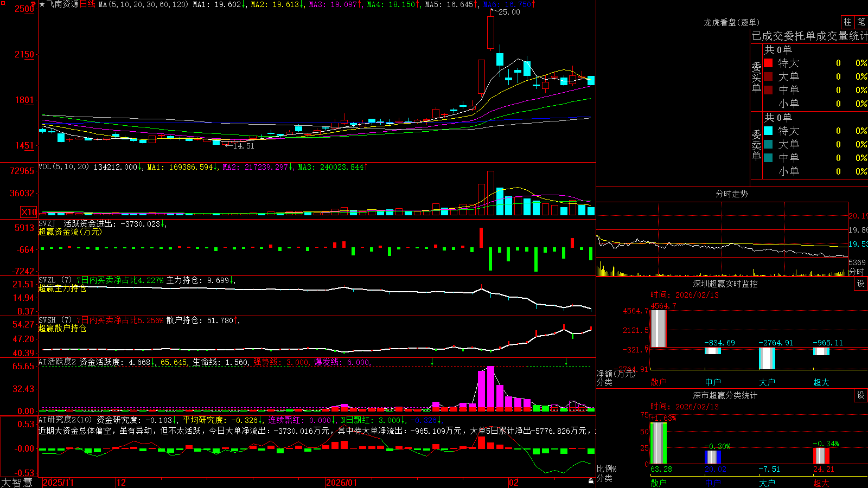Click the 时间: 2026/02/13 label in 实时监控
The image size is (868, 488).
[x=685, y=295]
